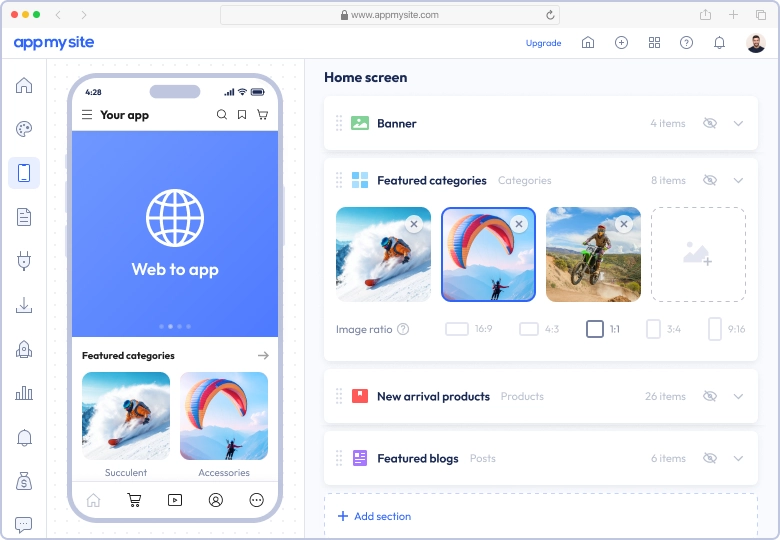Click the Add section button
The image size is (780, 540).
click(375, 516)
